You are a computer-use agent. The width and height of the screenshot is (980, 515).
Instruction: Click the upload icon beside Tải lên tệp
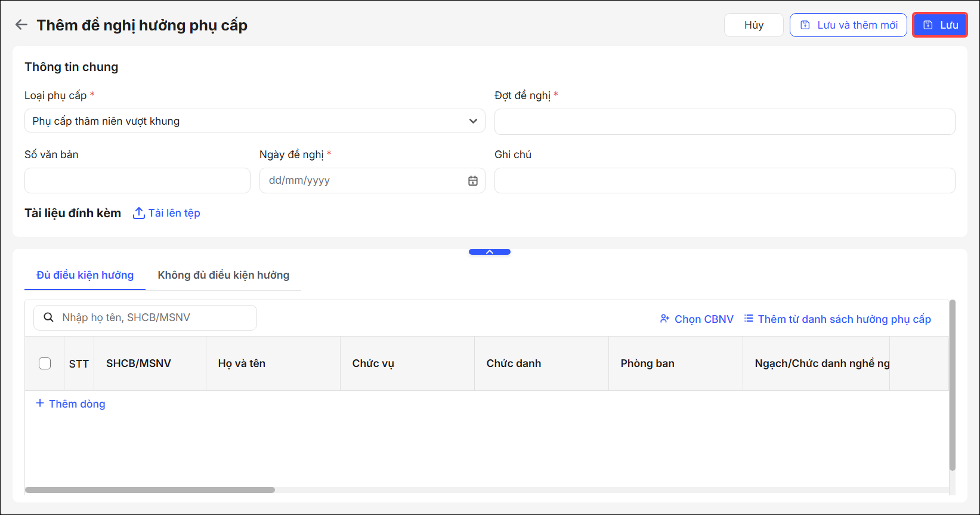(x=138, y=213)
